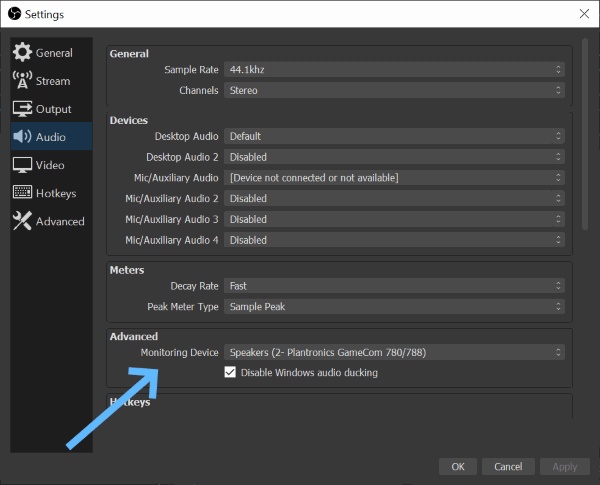The image size is (600, 485).
Task: Click the settings vertical scrollbar
Action: (x=585, y=134)
